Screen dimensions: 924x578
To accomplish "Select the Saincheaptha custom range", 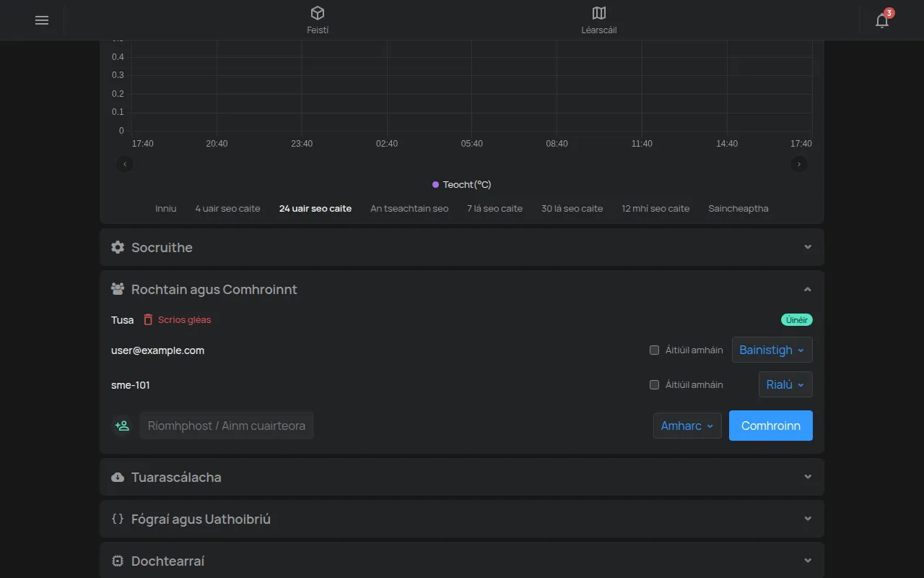I will (738, 209).
